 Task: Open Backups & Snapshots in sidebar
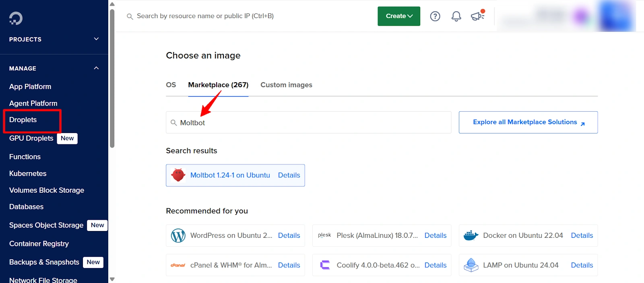pyautogui.click(x=44, y=262)
